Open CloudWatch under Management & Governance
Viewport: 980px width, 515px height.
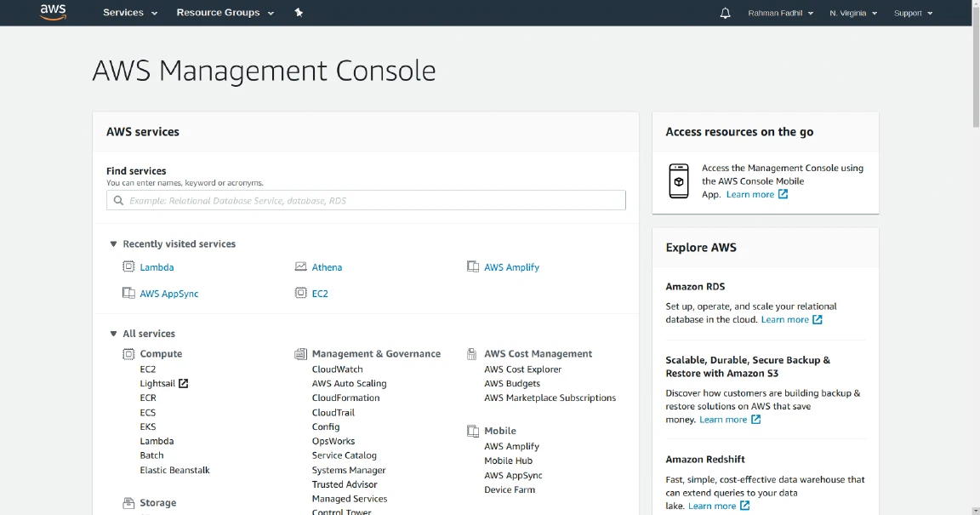pyautogui.click(x=338, y=369)
